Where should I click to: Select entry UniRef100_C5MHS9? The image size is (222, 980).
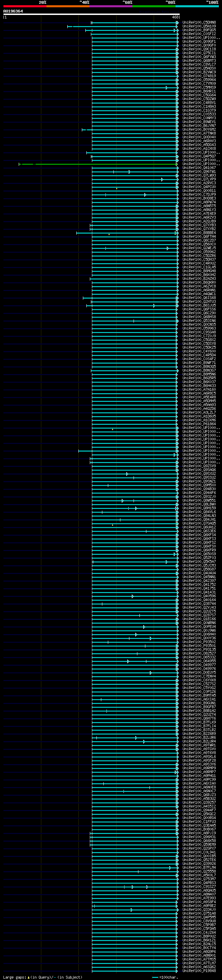pos(199,88)
